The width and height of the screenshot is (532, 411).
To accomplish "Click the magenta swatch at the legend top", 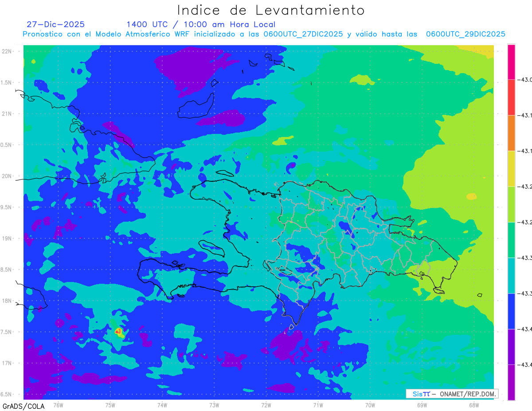I will pos(511,62).
